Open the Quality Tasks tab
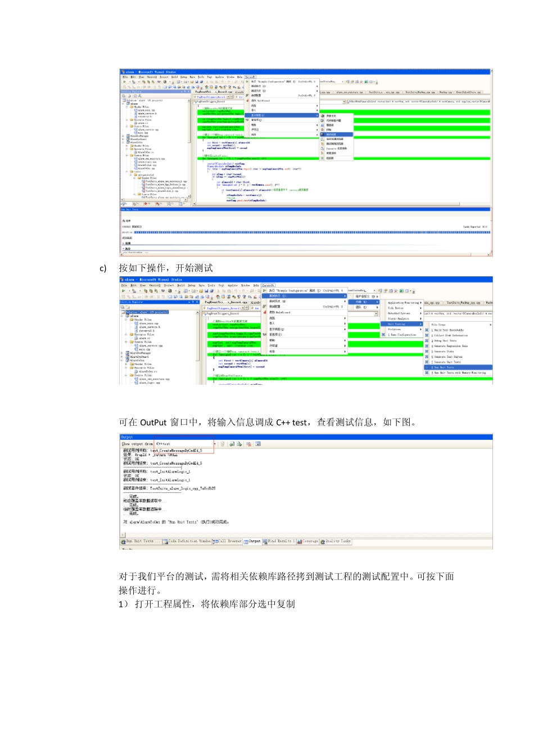534x756 pixels. click(336, 541)
